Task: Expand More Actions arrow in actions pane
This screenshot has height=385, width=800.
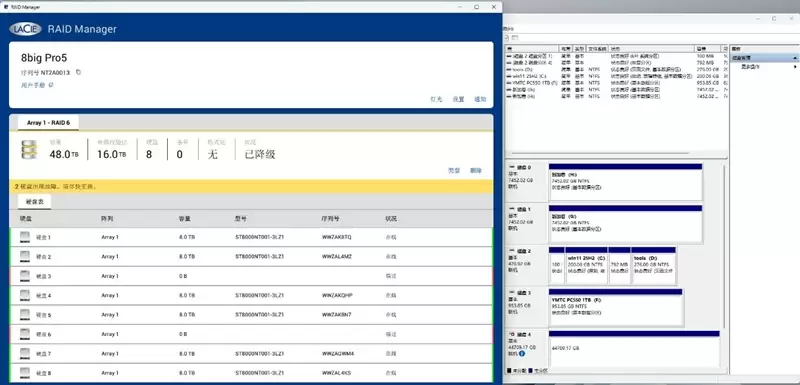Action: [795, 66]
